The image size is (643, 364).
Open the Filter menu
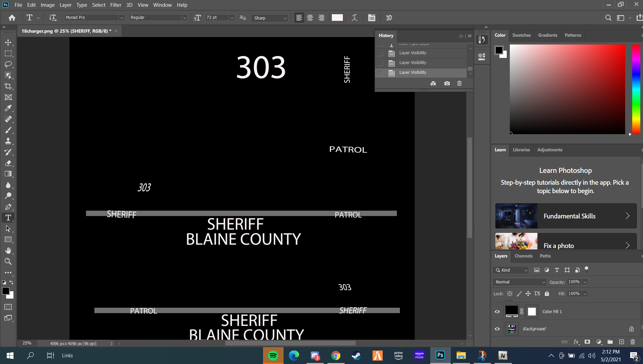(116, 5)
